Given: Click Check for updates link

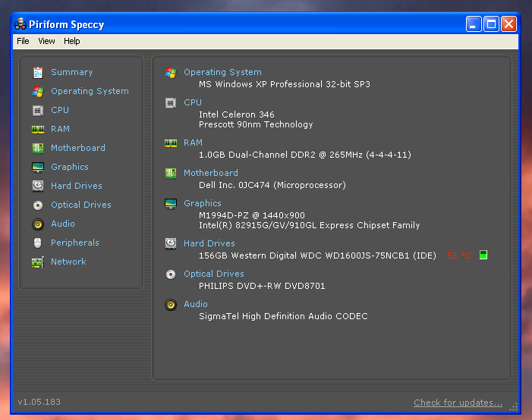Looking at the screenshot, I should (x=458, y=403).
